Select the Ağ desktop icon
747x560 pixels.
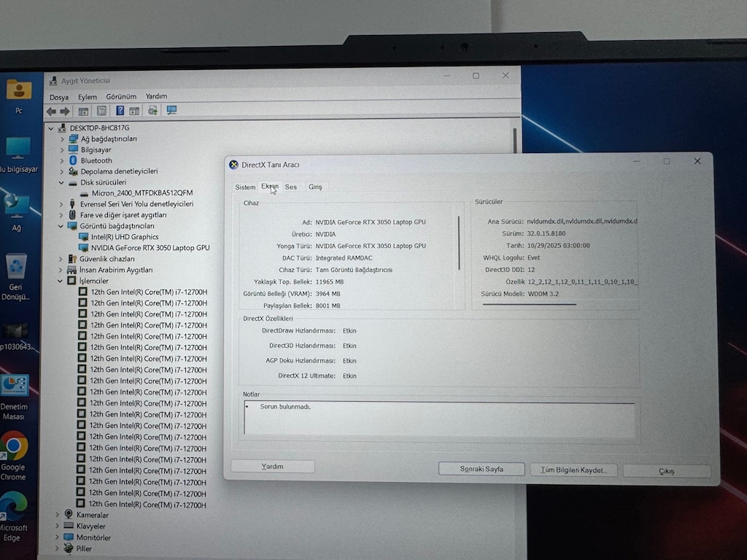[17, 214]
